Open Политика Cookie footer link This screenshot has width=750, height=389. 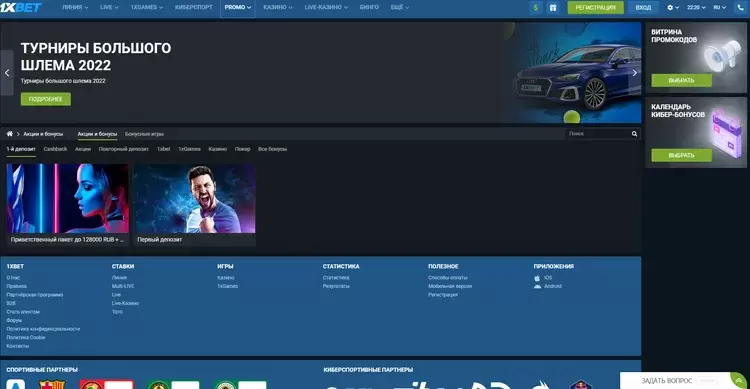[x=26, y=337]
